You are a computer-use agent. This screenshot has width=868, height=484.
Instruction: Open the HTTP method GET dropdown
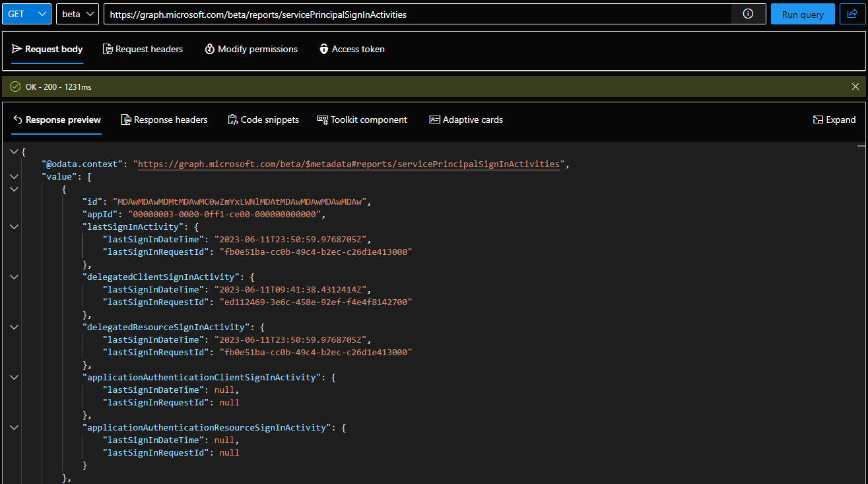(26, 14)
